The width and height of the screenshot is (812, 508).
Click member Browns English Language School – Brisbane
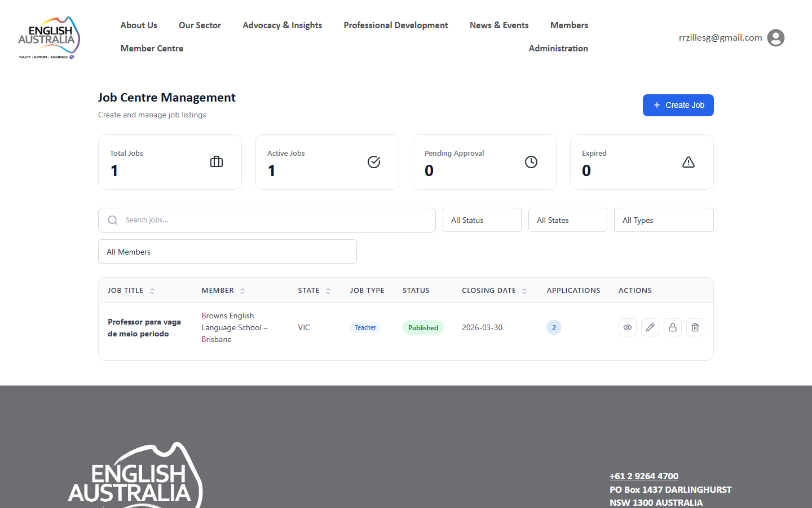(x=235, y=327)
